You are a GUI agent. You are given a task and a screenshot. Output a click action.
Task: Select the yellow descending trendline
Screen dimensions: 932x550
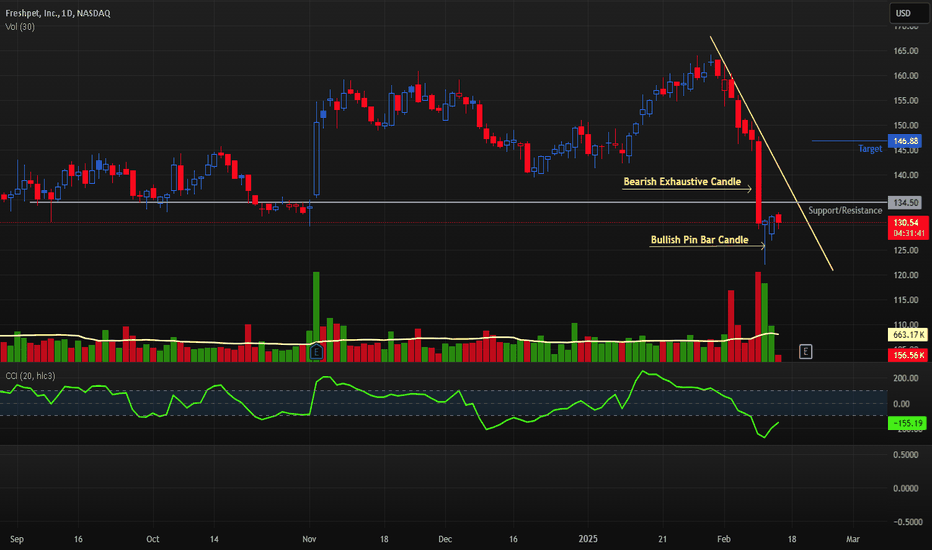772,153
